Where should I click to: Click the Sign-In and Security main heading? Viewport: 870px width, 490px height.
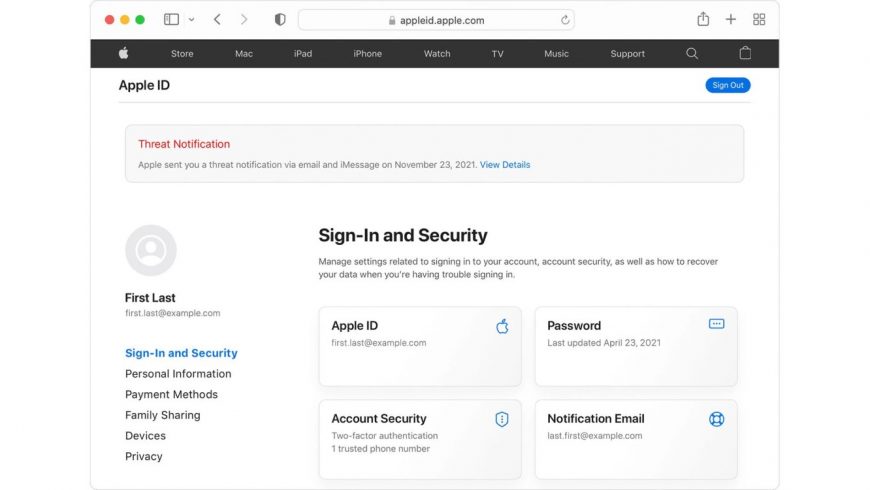(x=403, y=235)
